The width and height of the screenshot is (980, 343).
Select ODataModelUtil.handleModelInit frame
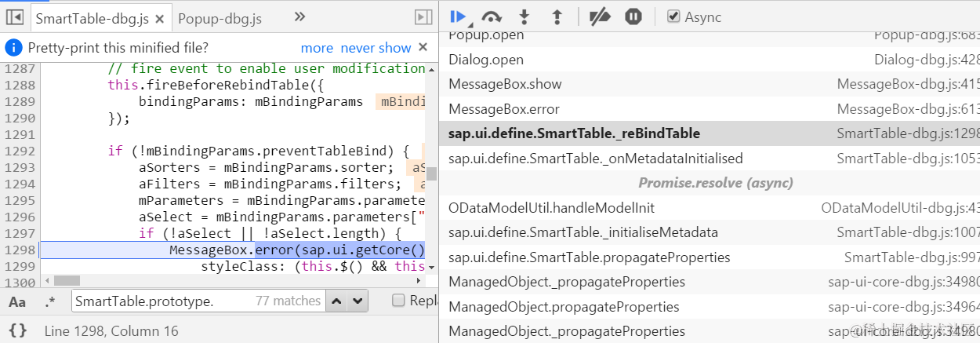pos(710,208)
